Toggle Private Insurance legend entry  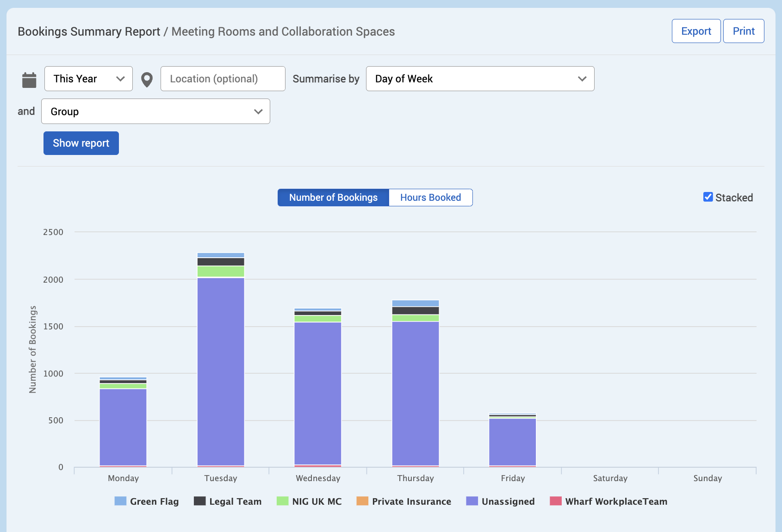coord(403,501)
